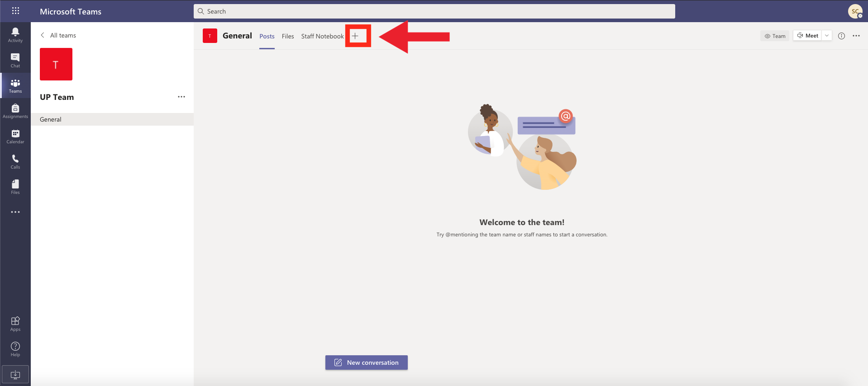Open Calls in the sidebar

pyautogui.click(x=15, y=161)
